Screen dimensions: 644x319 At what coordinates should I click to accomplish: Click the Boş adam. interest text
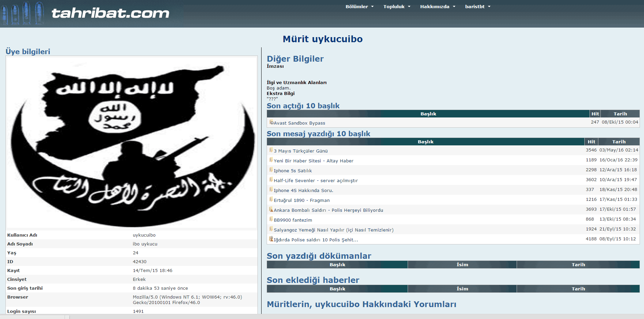click(279, 88)
